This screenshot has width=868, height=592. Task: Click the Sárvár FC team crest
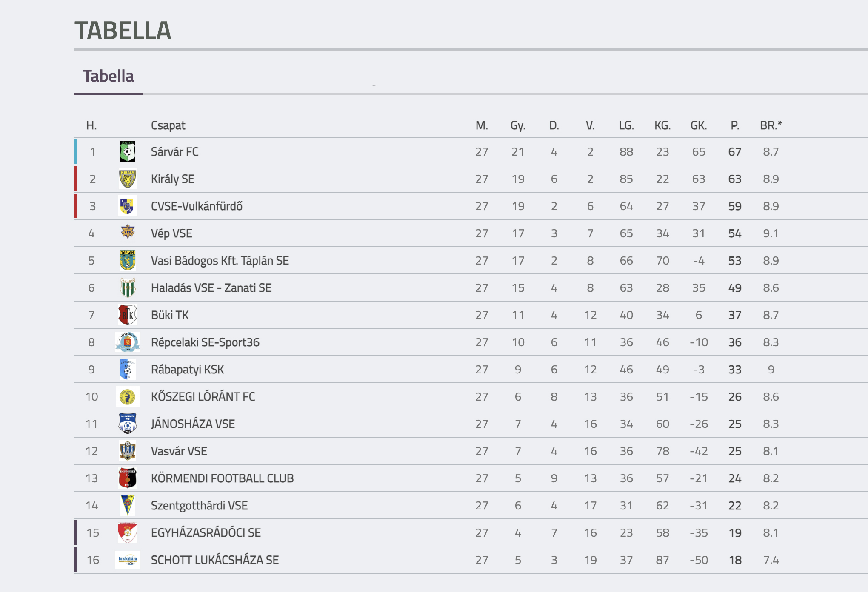[x=128, y=151]
